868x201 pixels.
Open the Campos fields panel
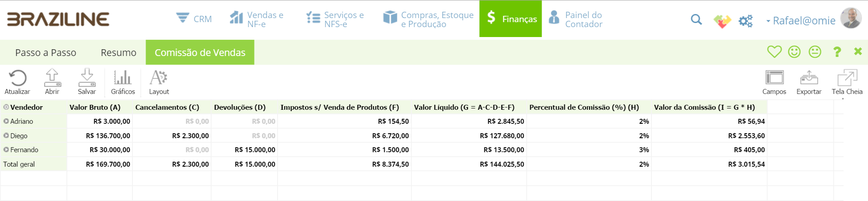coord(774,78)
